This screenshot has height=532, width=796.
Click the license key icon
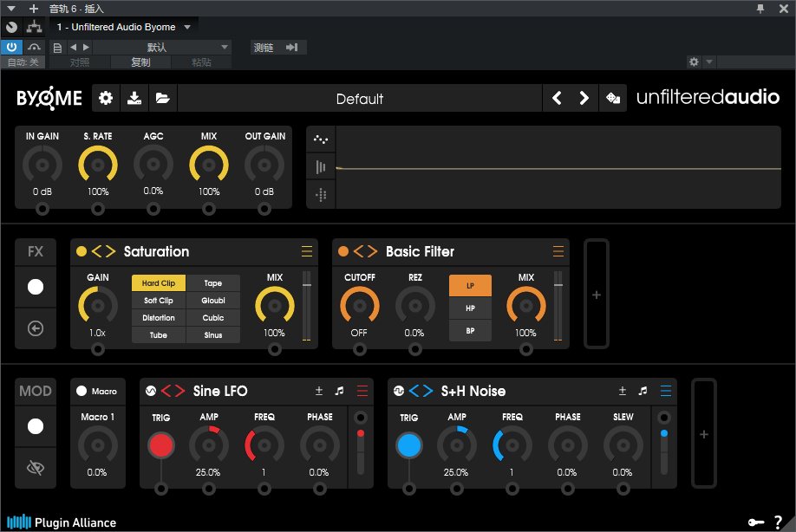pyautogui.click(x=756, y=522)
